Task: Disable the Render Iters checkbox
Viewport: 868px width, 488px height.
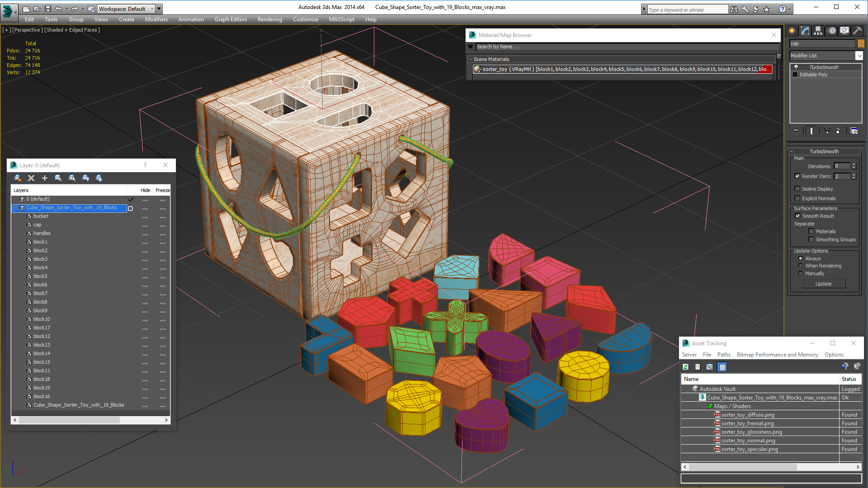Action: [x=797, y=176]
